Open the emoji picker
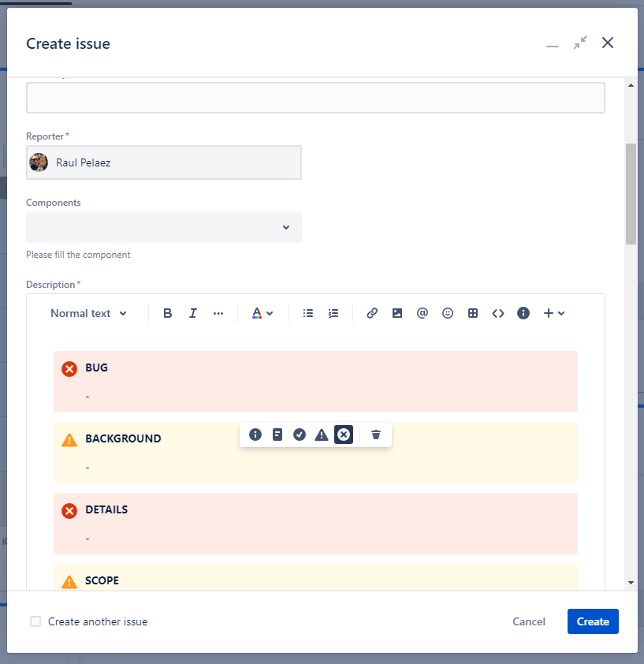Image resolution: width=644 pixels, height=664 pixels. (448, 313)
